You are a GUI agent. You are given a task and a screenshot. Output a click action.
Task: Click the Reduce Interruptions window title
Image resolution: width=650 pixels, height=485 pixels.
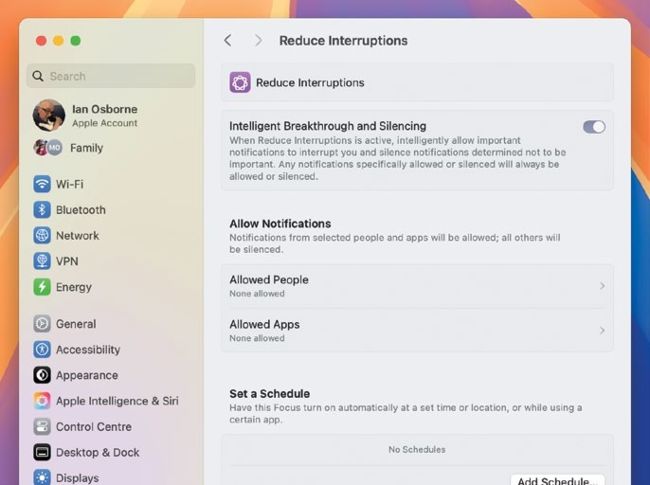(x=344, y=41)
